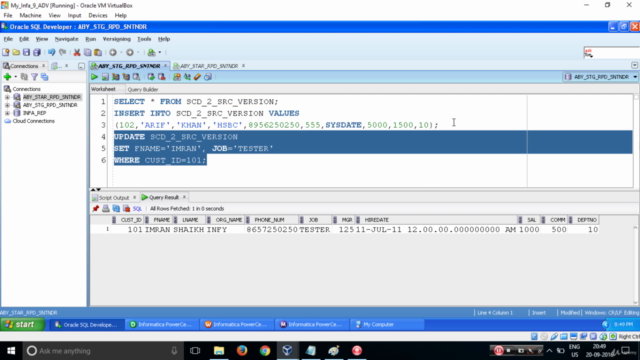
Task: Refresh connections in the Connections panel
Action: 24,77
